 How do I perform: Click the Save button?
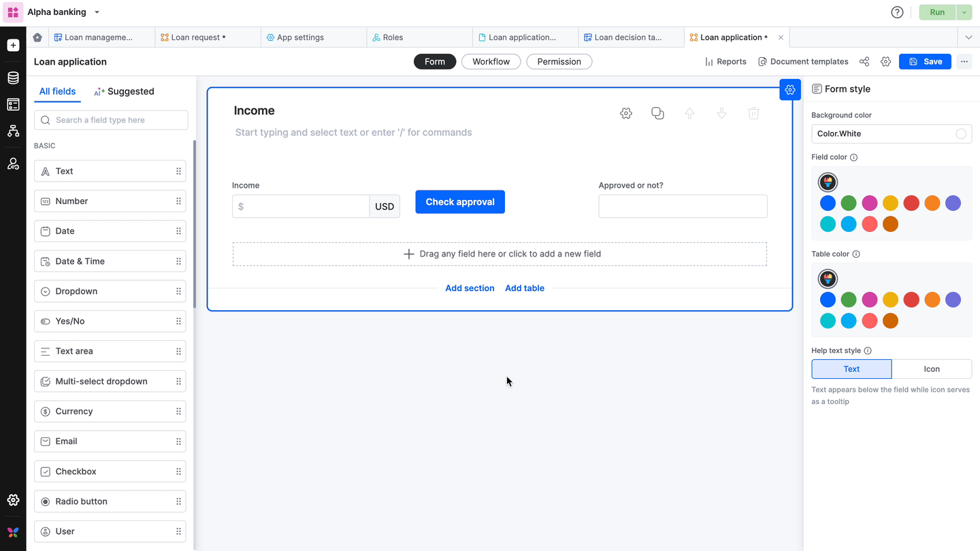[925, 62]
